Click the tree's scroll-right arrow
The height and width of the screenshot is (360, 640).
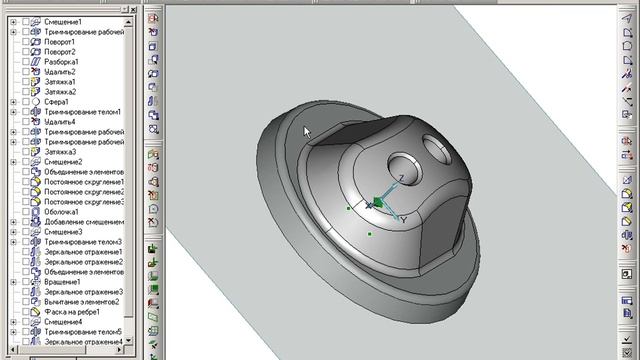(x=120, y=350)
